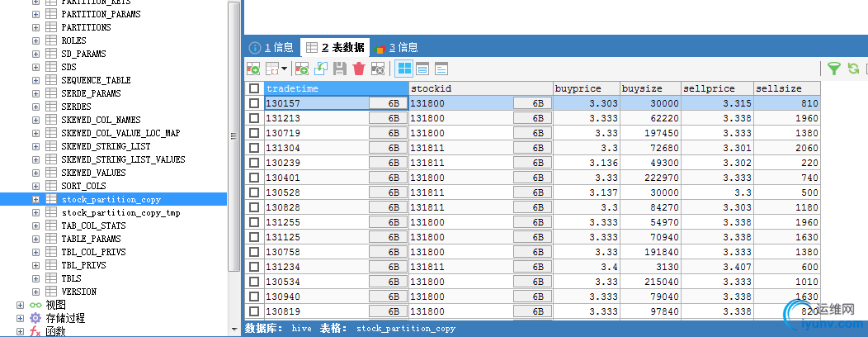
Task: Check the row with tradetime 130401
Action: click(254, 178)
